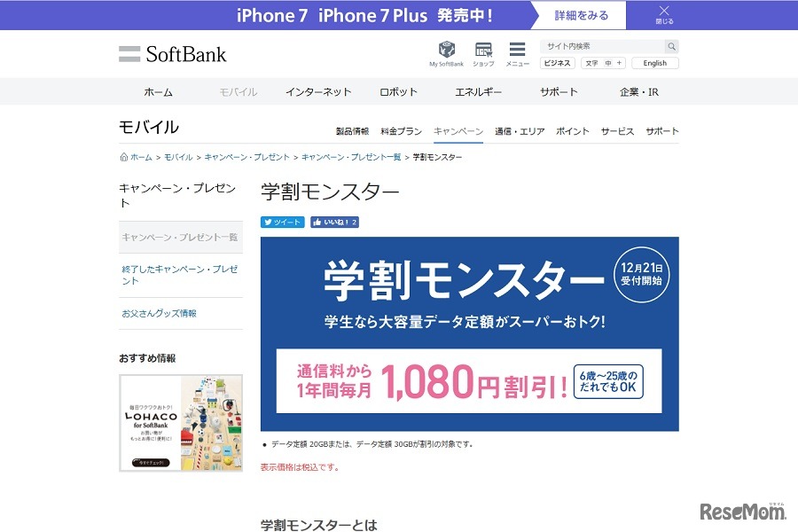
Task: Increase font size with plus button
Action: click(x=620, y=63)
